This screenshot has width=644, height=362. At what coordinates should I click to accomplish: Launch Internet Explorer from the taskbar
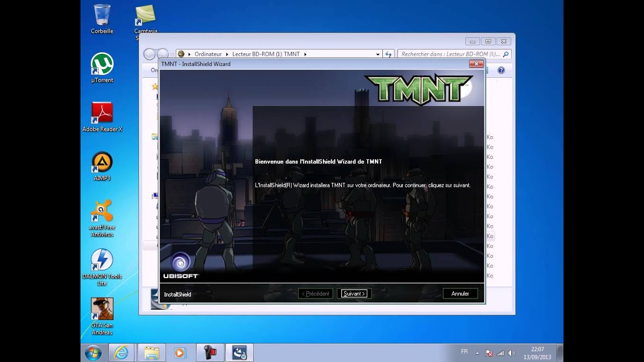tap(121, 352)
